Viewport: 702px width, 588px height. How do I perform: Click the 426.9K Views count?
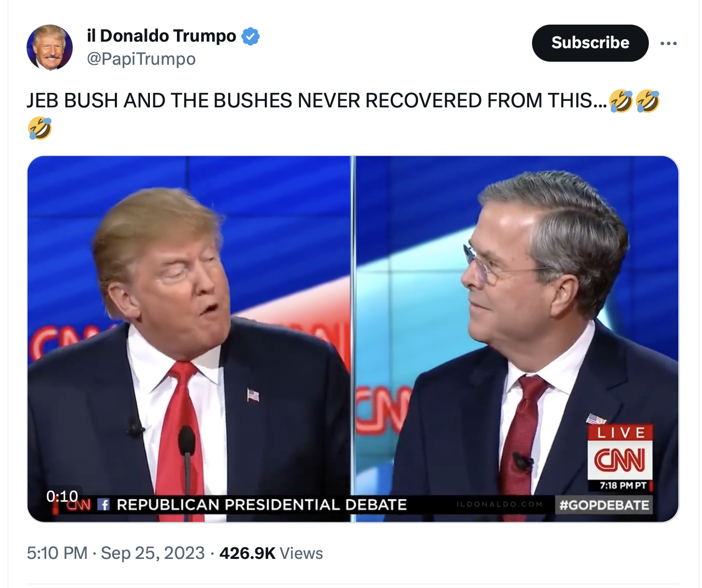[271, 553]
